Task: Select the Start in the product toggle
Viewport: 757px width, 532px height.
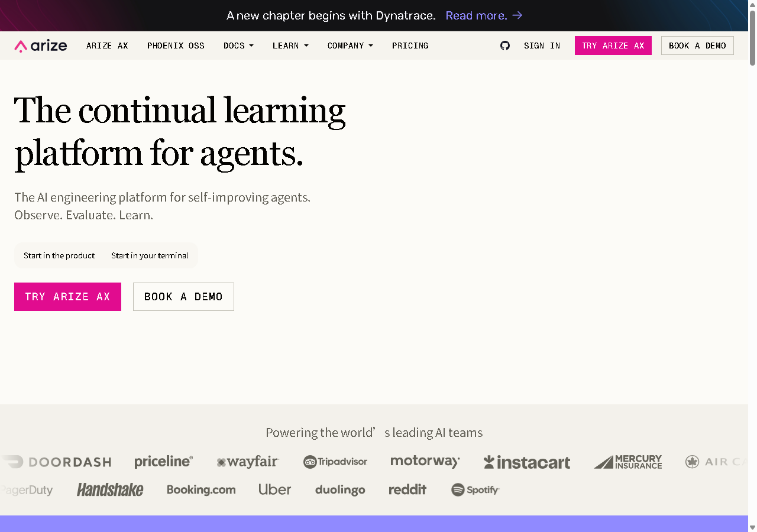Action: 59,255
